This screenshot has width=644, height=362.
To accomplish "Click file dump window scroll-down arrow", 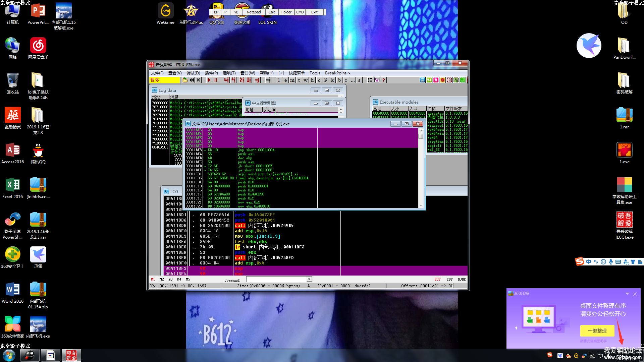I will [x=421, y=205].
